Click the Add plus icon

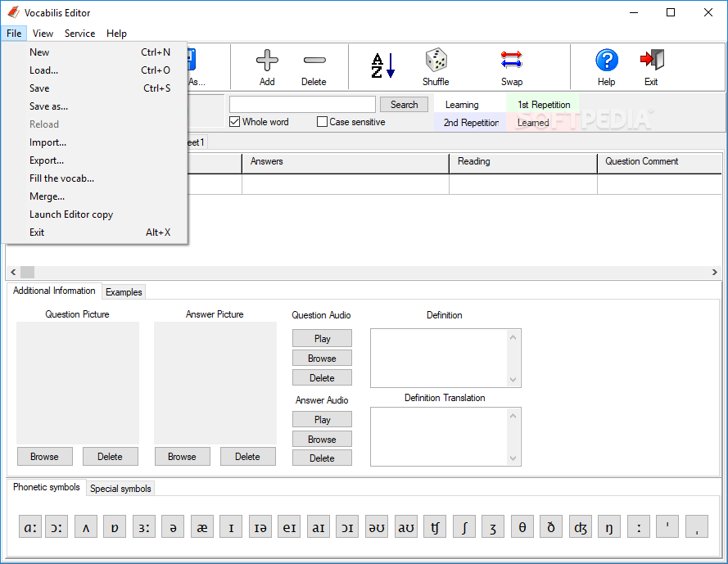267,61
